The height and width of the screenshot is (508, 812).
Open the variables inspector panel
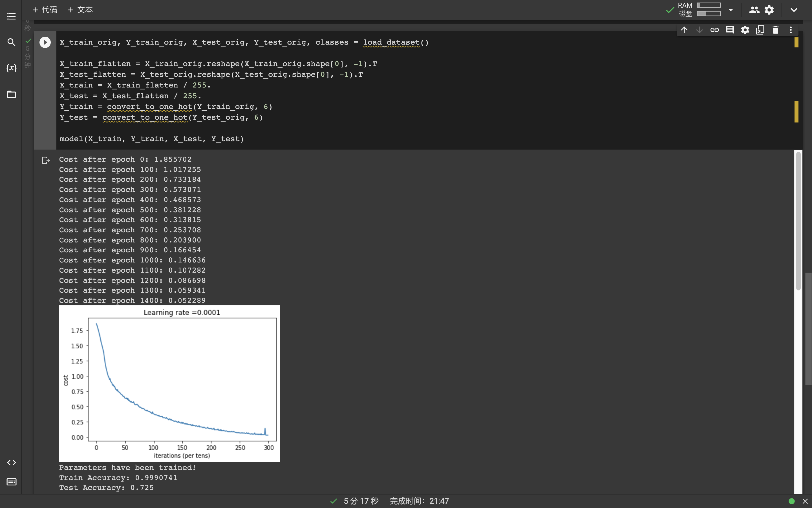pyautogui.click(x=11, y=68)
